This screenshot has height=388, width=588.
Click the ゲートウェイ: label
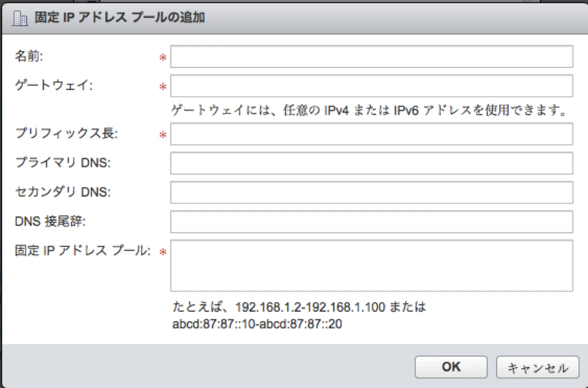click(54, 85)
